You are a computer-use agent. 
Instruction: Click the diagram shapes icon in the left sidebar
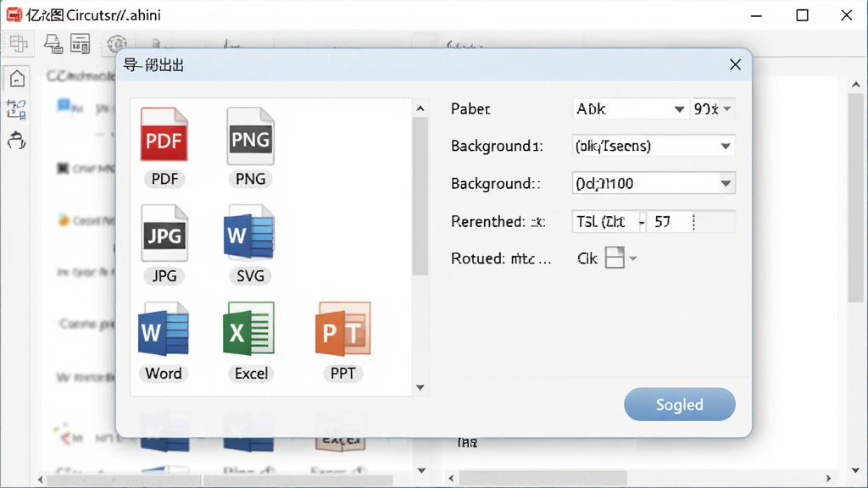coord(17,109)
